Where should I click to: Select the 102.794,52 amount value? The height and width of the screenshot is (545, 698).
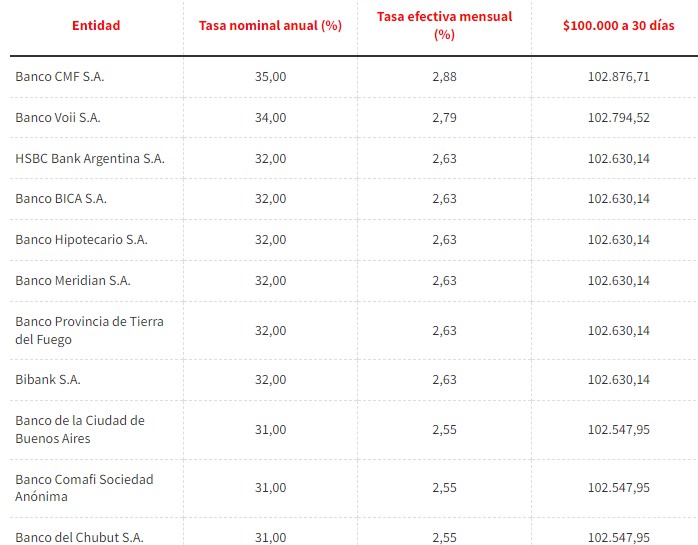pyautogui.click(x=618, y=118)
